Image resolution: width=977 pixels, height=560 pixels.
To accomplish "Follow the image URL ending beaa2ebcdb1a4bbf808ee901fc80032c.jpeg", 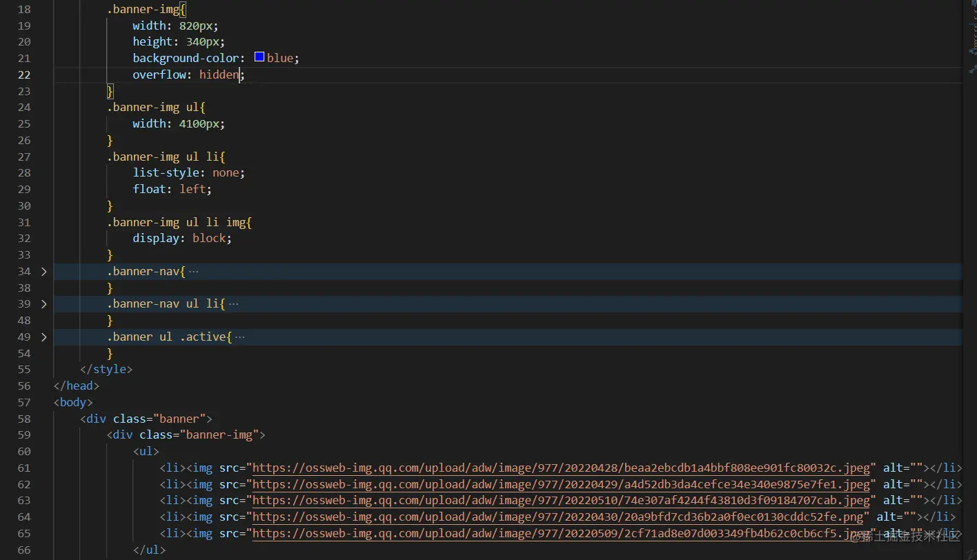I will click(x=562, y=468).
